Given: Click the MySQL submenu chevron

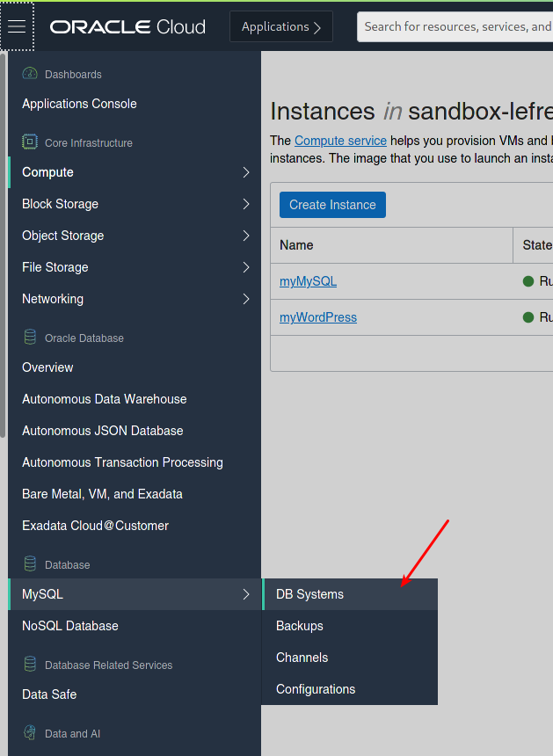Looking at the screenshot, I should (x=246, y=594).
